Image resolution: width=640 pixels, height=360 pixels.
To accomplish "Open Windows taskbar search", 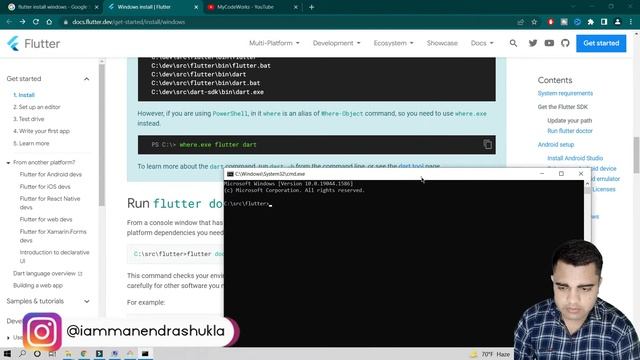I will (22, 353).
